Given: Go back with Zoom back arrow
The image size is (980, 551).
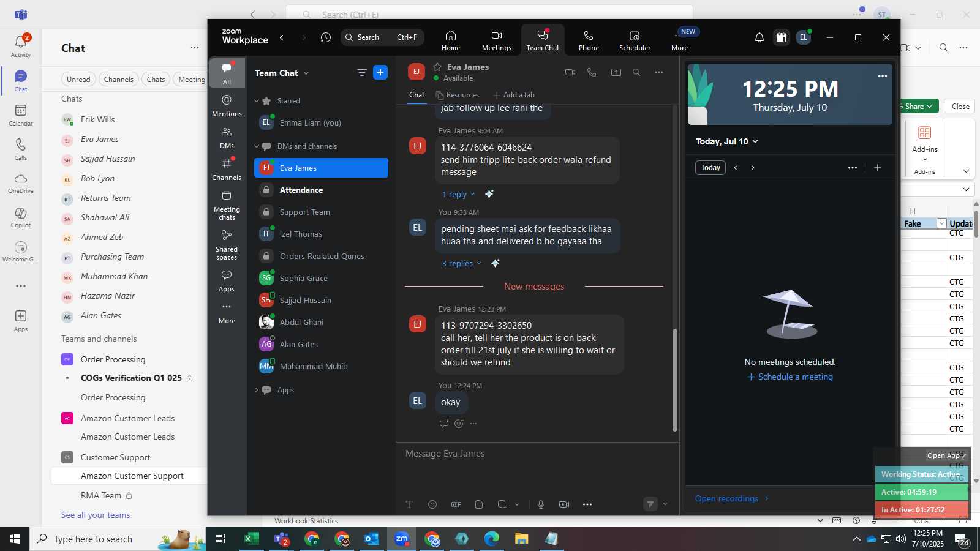Looking at the screenshot, I should [282, 37].
